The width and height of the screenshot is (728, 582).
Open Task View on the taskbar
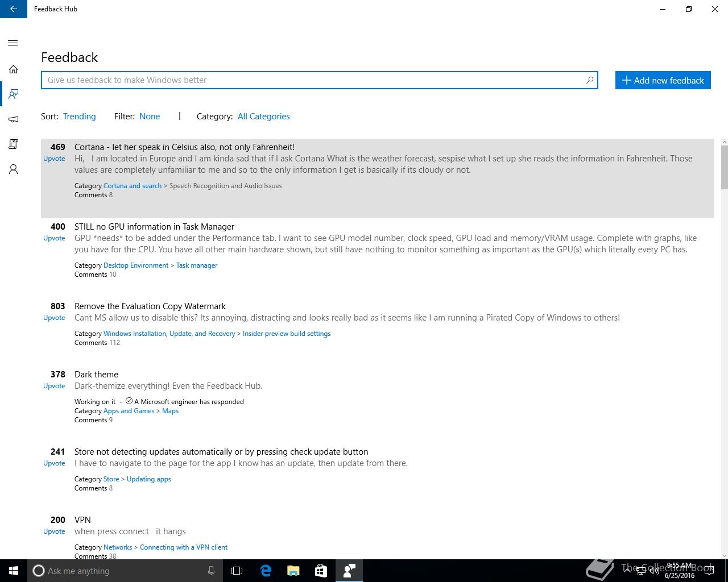pos(237,571)
